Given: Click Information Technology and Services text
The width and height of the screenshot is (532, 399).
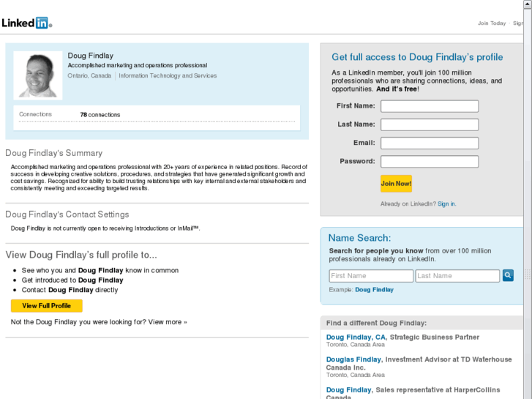Looking at the screenshot, I should point(168,75).
